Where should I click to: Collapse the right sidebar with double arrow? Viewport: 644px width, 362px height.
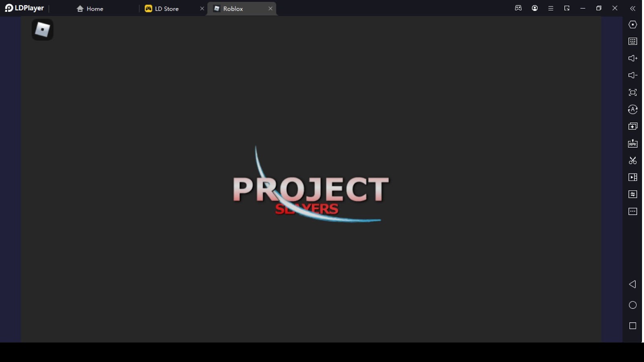pyautogui.click(x=633, y=8)
